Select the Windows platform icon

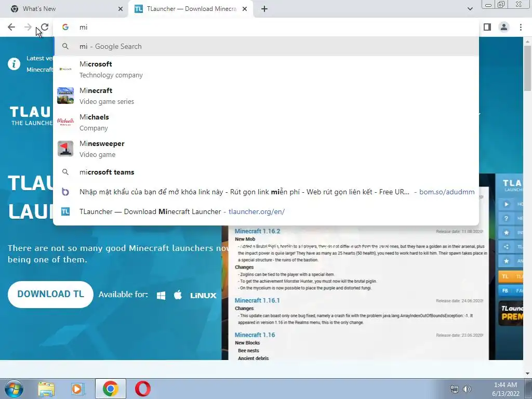[x=161, y=295]
